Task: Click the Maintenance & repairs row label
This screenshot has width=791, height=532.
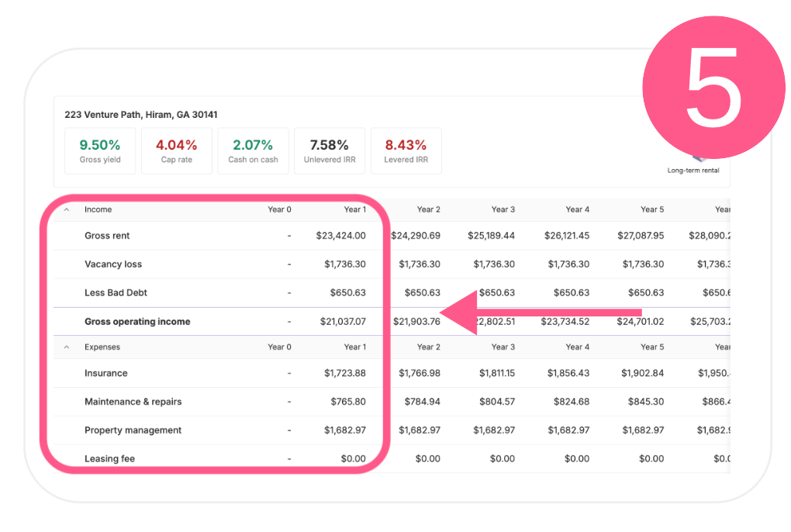Action: 133,402
